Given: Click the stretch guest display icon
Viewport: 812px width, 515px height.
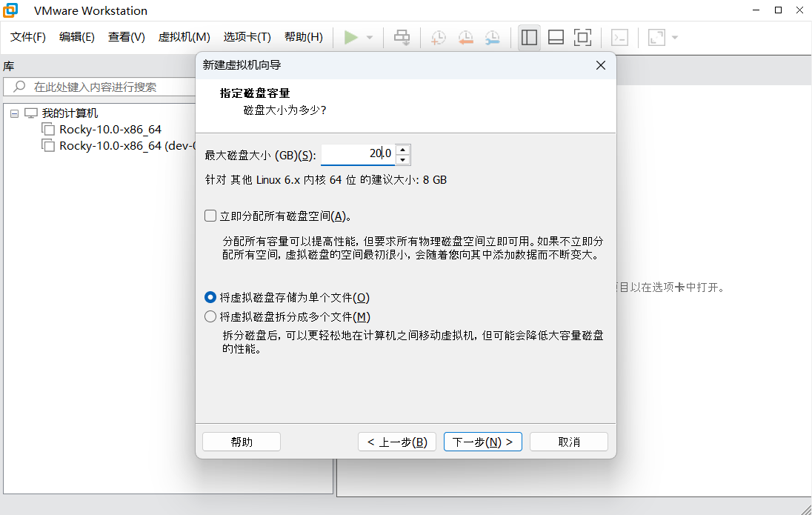Looking at the screenshot, I should coord(656,37).
